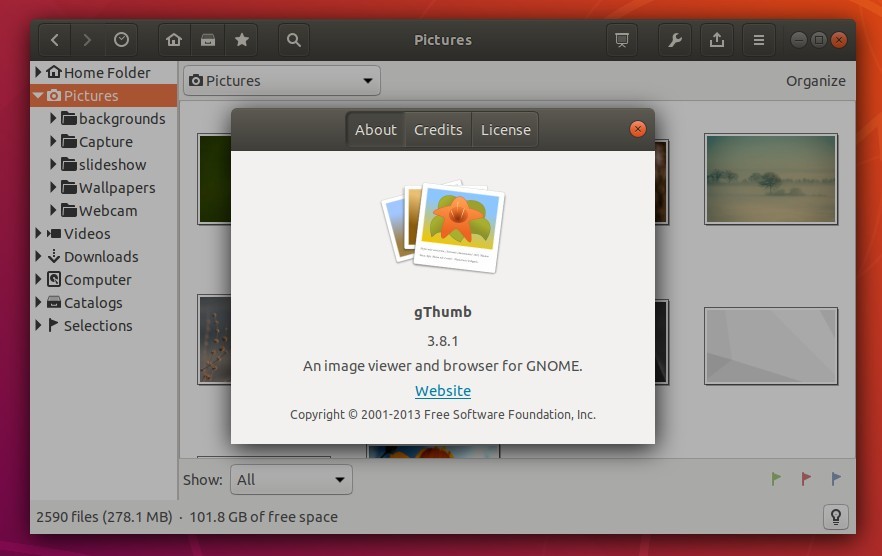Image resolution: width=882 pixels, height=556 pixels.
Task: Expand the Videos tree node
Action: pos(38,233)
